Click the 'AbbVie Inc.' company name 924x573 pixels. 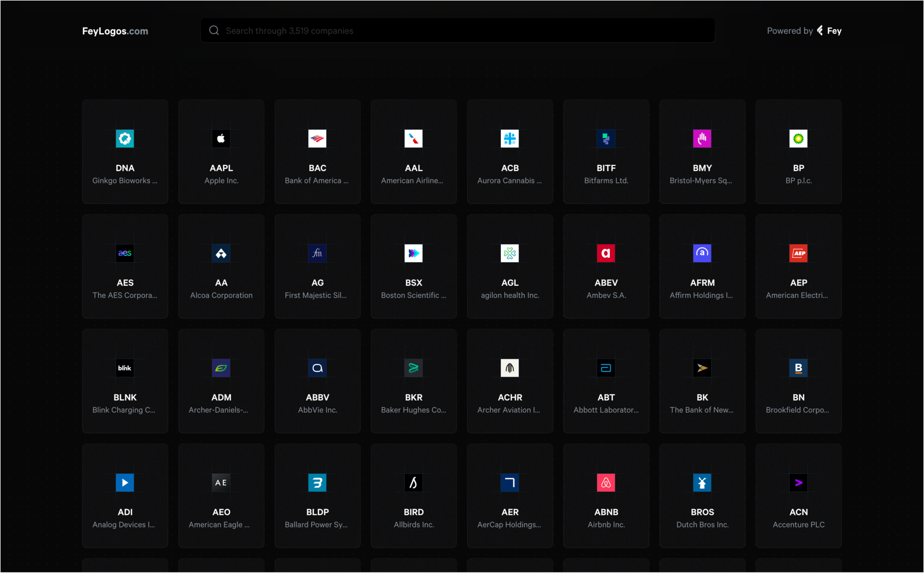pyautogui.click(x=318, y=410)
